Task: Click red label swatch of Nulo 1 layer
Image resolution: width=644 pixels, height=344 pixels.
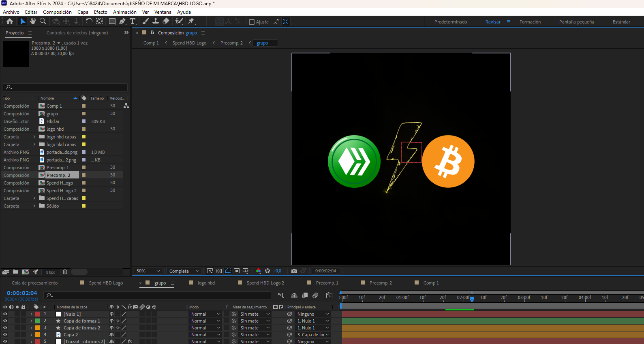Action: (38, 314)
